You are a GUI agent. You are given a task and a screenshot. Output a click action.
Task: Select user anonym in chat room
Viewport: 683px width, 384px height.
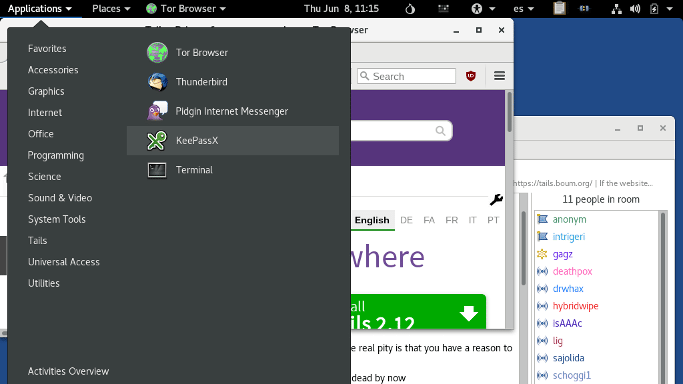[569, 219]
